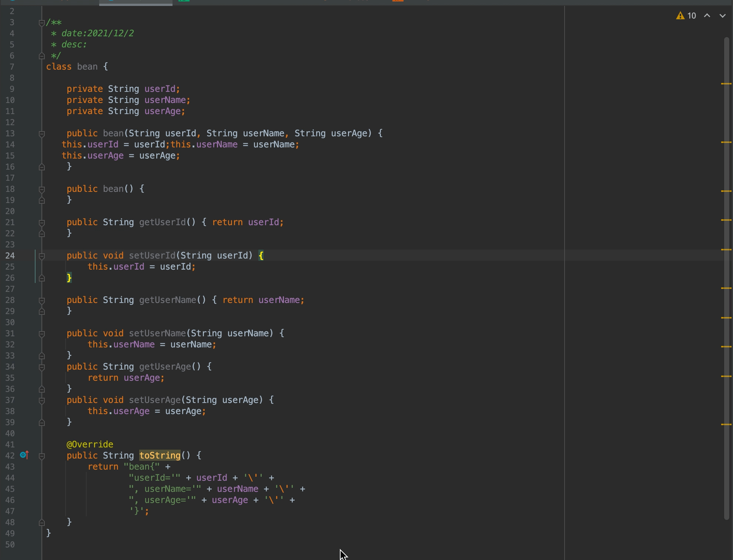Viewport: 733px width, 560px height.
Task: Click the closing fold marker at line 48
Action: click(x=42, y=522)
